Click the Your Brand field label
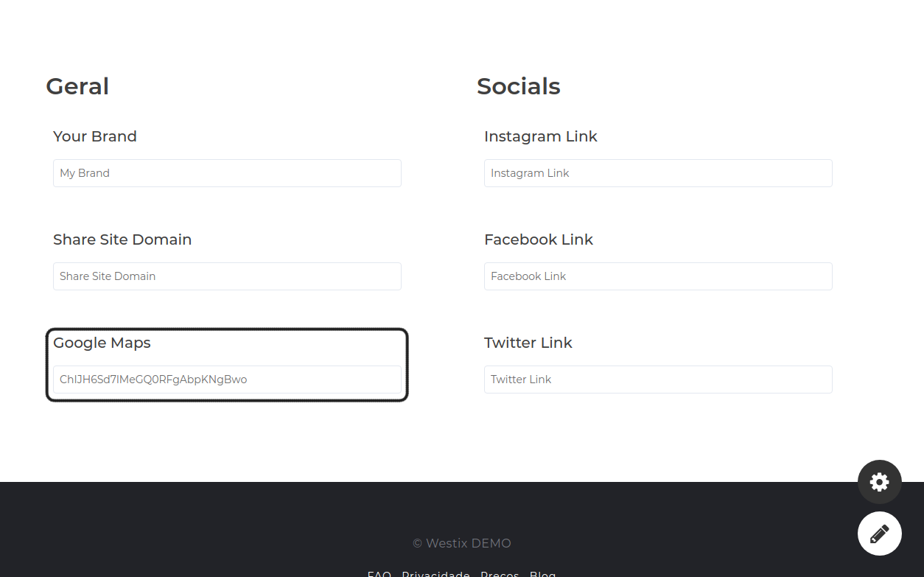Screen dimensions: 924x577 tap(95, 136)
